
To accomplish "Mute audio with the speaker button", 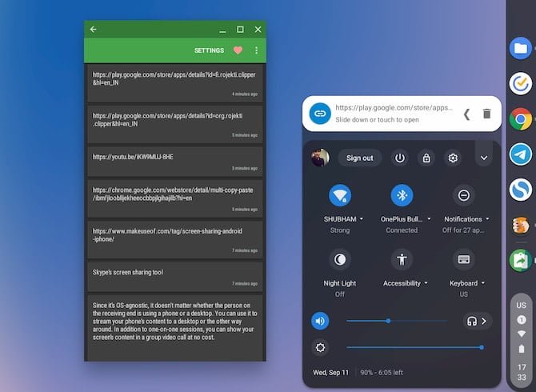I will click(x=320, y=321).
